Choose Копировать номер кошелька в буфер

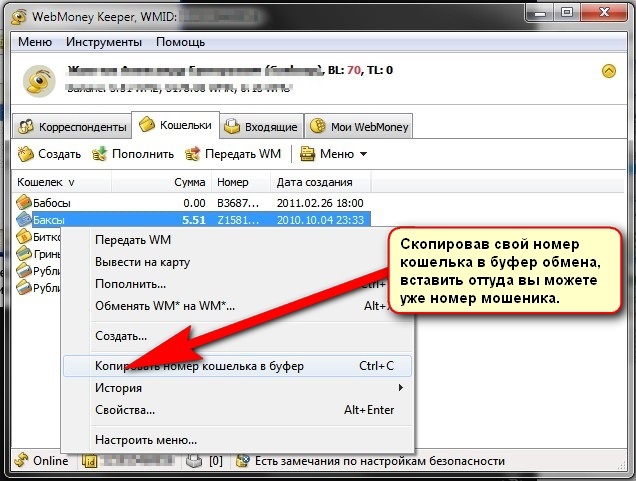(238, 366)
